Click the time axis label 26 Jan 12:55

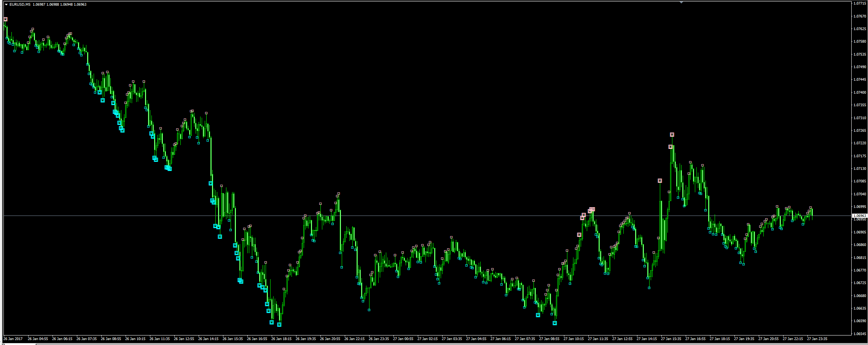(184, 339)
